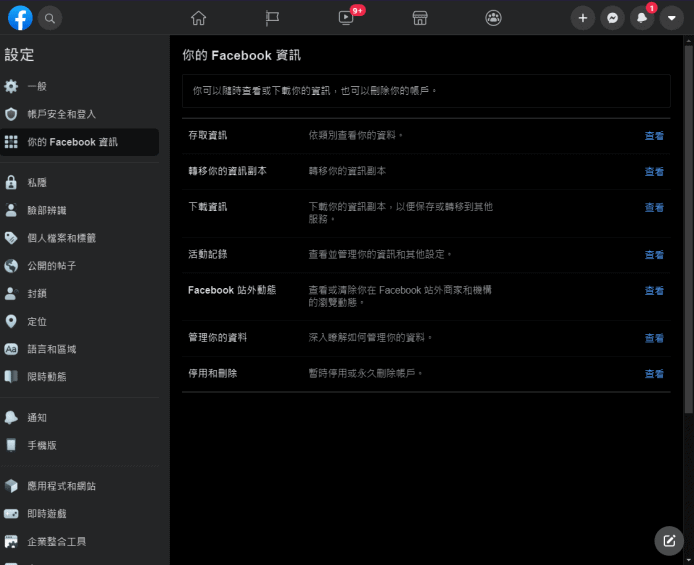Click the globe icon for 公開的帖子
The image size is (694, 565).
pos(11,266)
